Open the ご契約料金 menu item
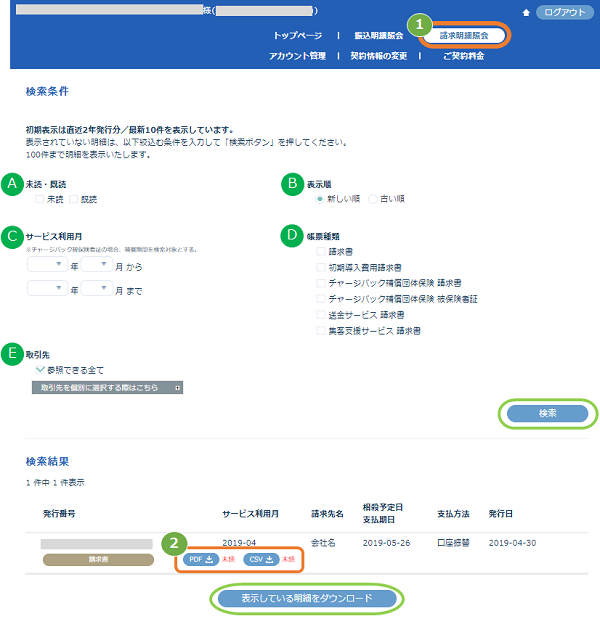The height and width of the screenshot is (632, 600). (x=463, y=56)
